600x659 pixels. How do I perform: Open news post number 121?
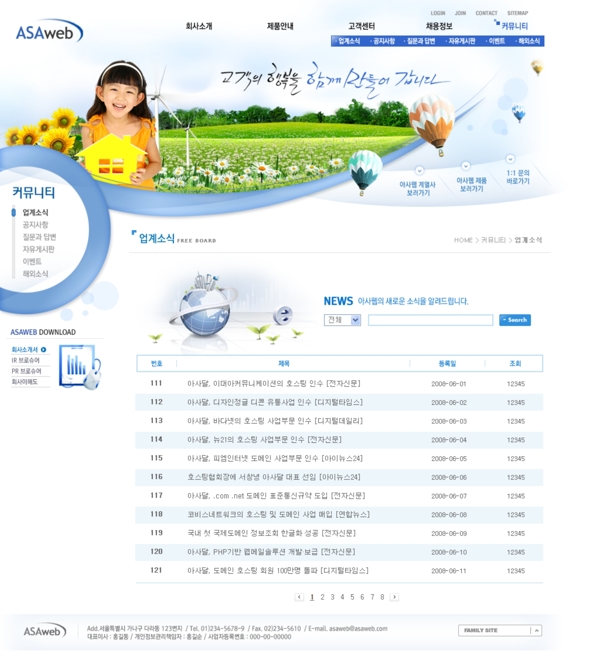pos(278,570)
